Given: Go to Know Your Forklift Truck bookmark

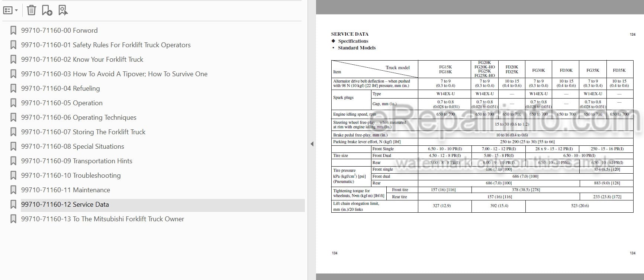Looking at the screenshot, I should [82, 59].
